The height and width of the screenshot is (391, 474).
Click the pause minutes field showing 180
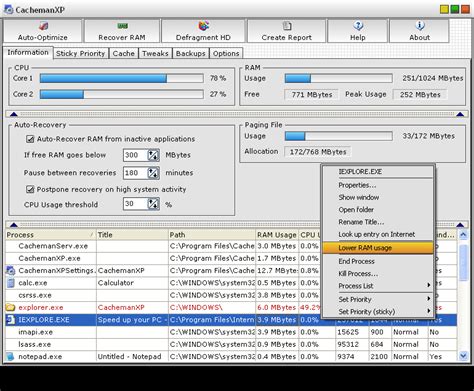point(135,173)
